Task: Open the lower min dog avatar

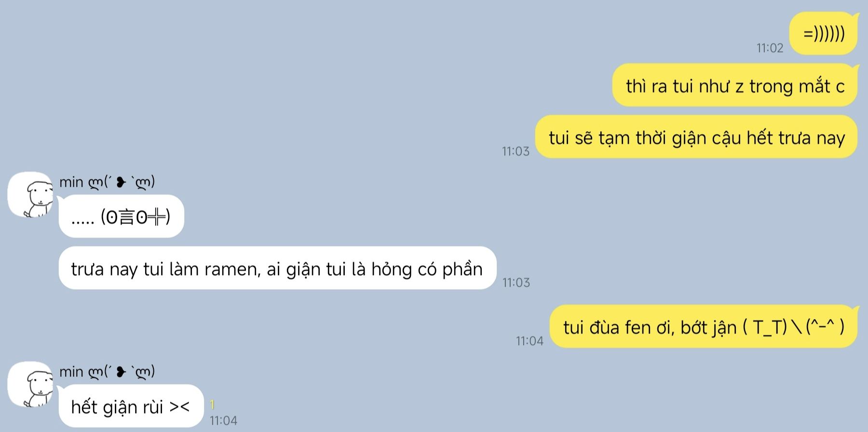Action: 30,384
